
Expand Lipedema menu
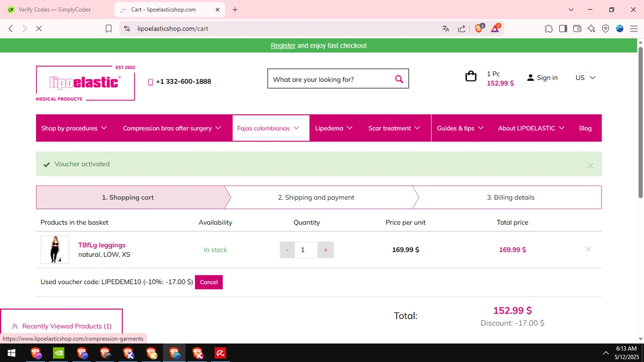coord(334,128)
